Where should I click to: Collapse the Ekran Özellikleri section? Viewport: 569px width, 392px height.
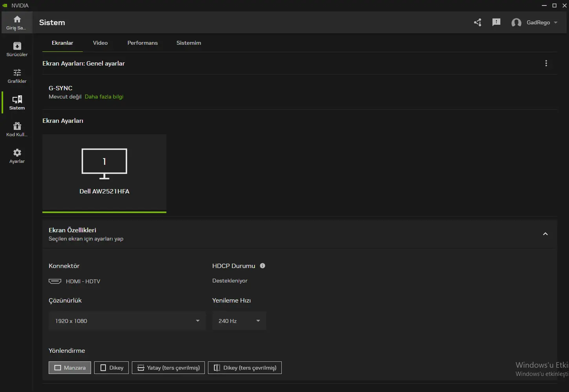click(x=545, y=234)
